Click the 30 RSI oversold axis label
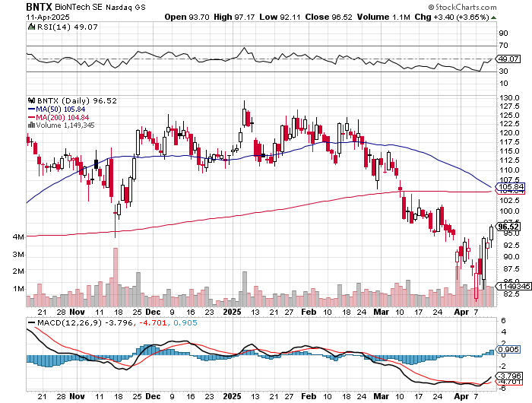 pyautogui.click(x=503, y=71)
